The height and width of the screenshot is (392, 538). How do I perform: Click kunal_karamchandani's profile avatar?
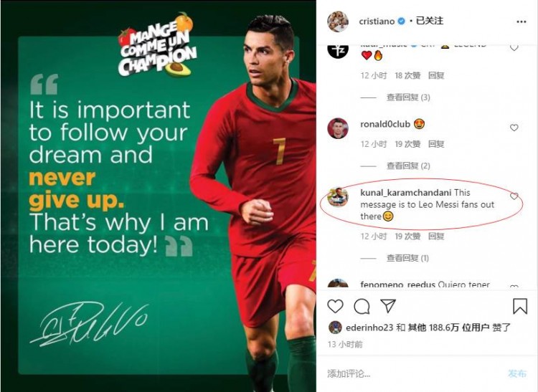pos(338,197)
